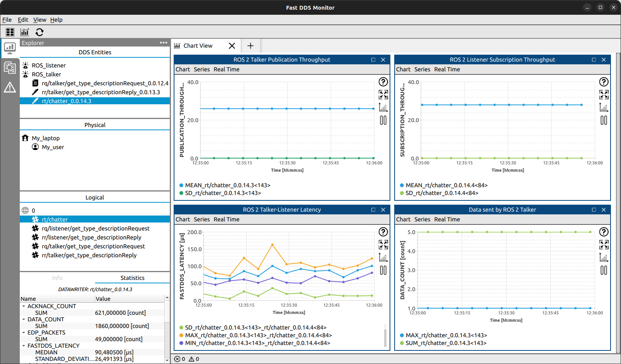Open the Series menu in the Latency chart
This screenshot has height=364, width=621.
202,219
